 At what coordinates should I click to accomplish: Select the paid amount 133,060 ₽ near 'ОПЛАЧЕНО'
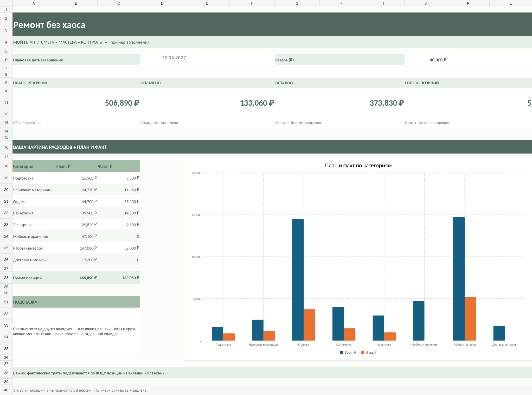(257, 103)
